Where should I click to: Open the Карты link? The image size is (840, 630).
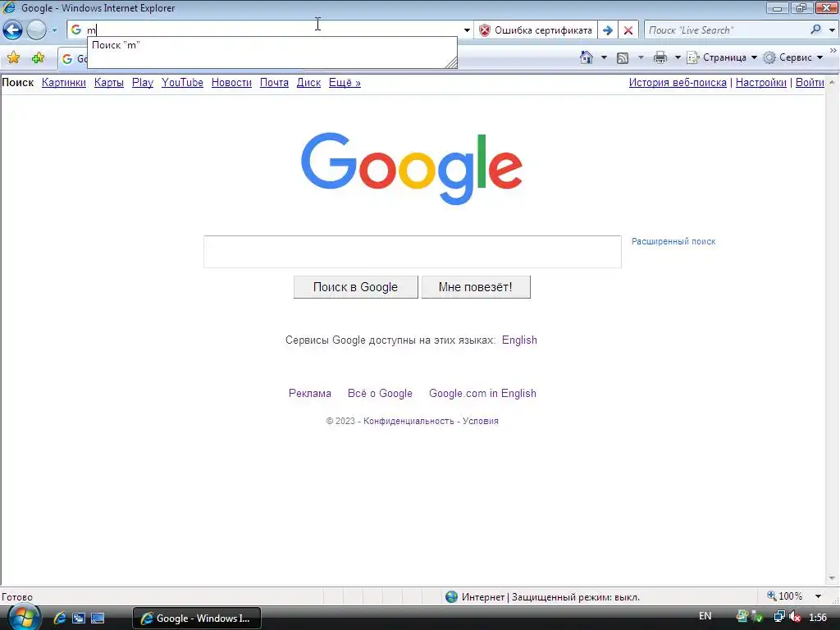(x=109, y=83)
